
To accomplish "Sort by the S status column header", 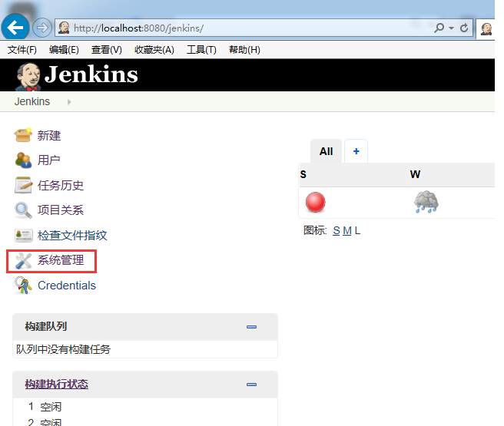I will 303,174.
